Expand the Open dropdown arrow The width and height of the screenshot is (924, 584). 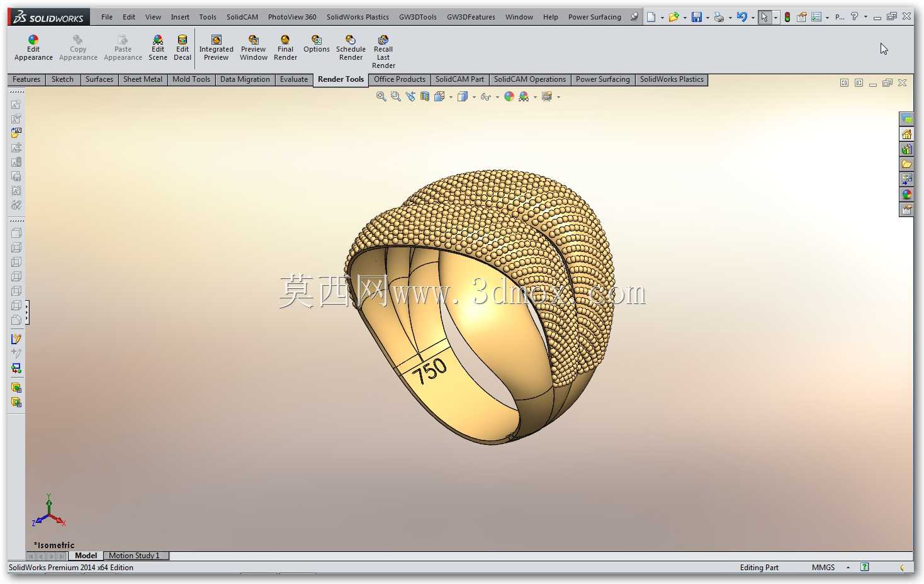coord(685,18)
